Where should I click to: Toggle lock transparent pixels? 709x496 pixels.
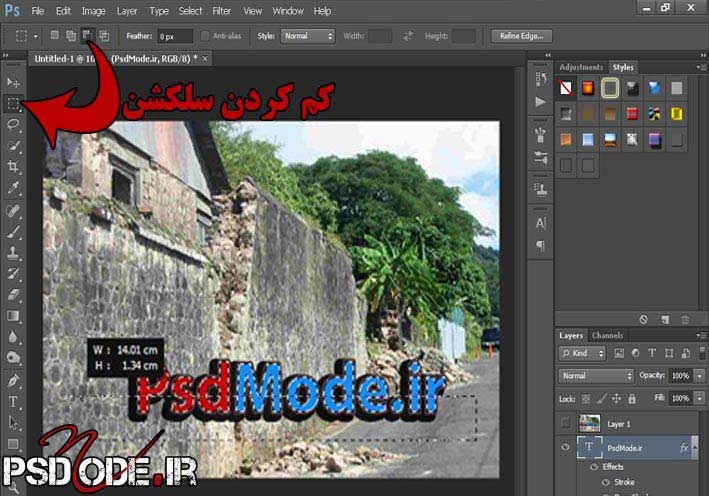point(586,399)
